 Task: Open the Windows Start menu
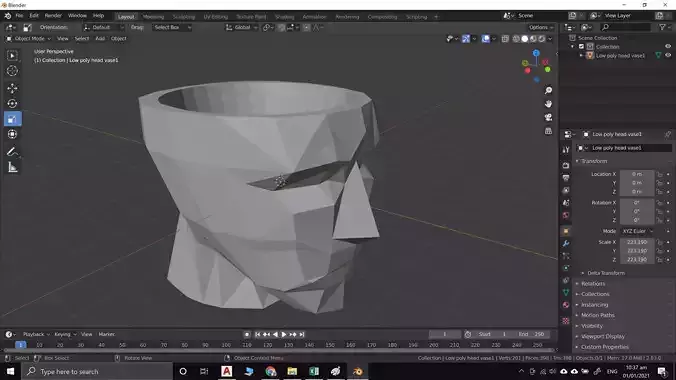tap(10, 371)
